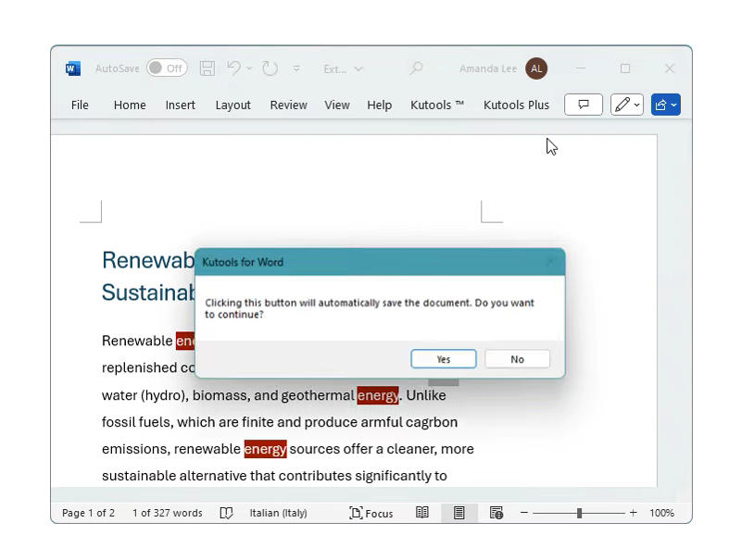
Task: Click the blue Share button
Action: [x=666, y=105]
